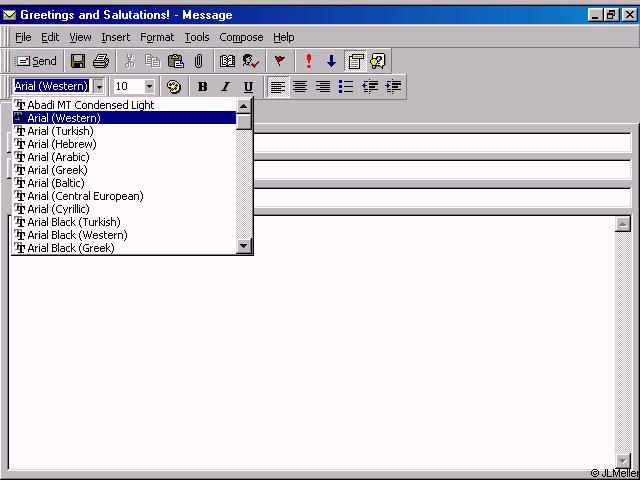The height and width of the screenshot is (480, 640).
Task: Center align the text
Action: [x=300, y=87]
